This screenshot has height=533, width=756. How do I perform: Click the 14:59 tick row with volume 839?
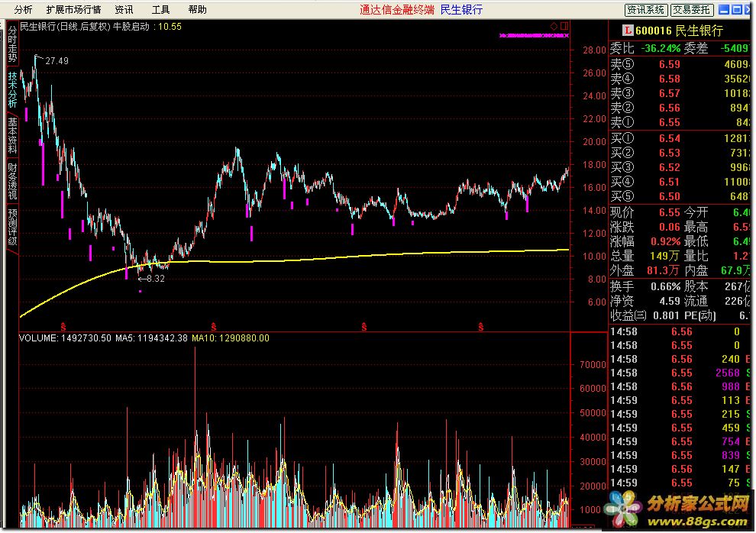(680, 455)
